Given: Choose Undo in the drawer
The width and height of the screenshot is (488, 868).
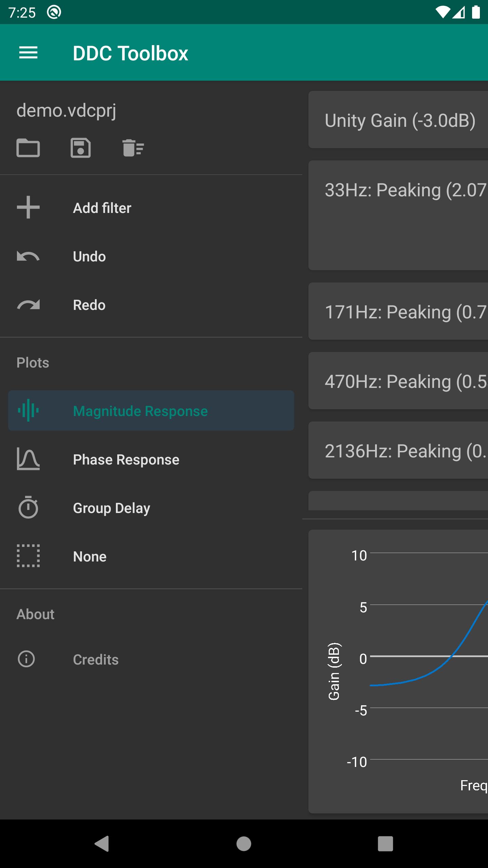Looking at the screenshot, I should pos(151,256).
